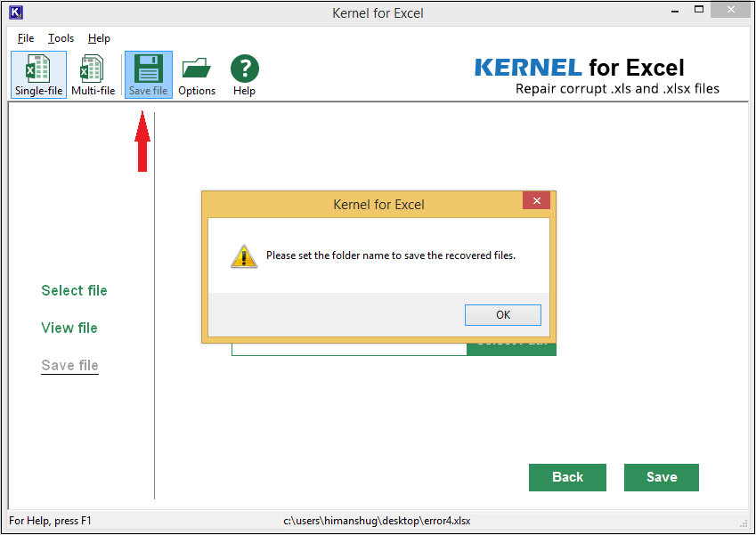Image resolution: width=756 pixels, height=535 pixels.
Task: Click the Kernel app logo in title bar
Action: 16,12
